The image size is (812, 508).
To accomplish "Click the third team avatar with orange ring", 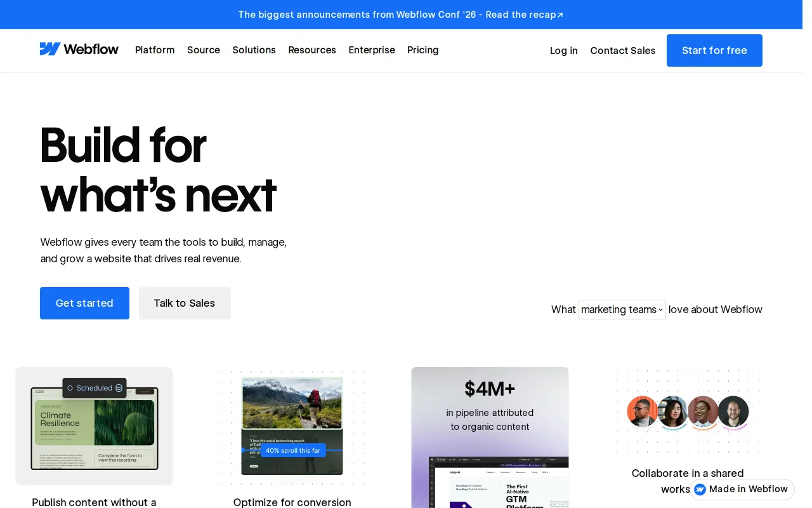I will (703, 411).
